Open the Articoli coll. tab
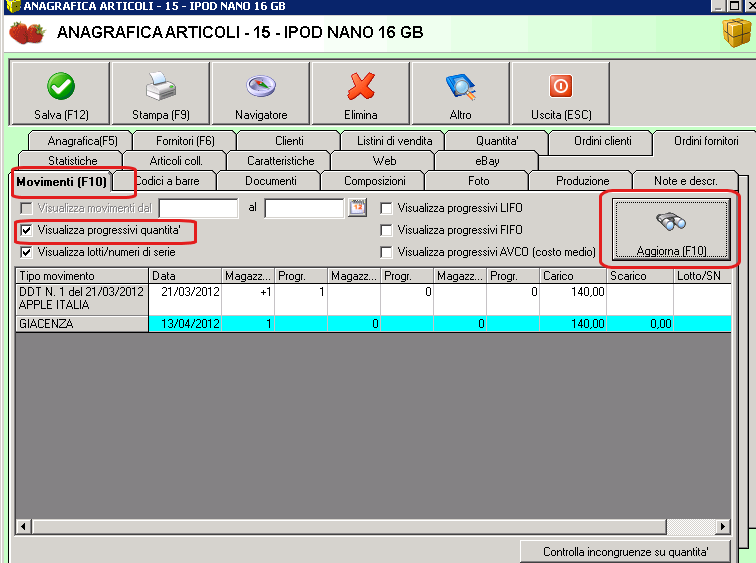 click(176, 161)
